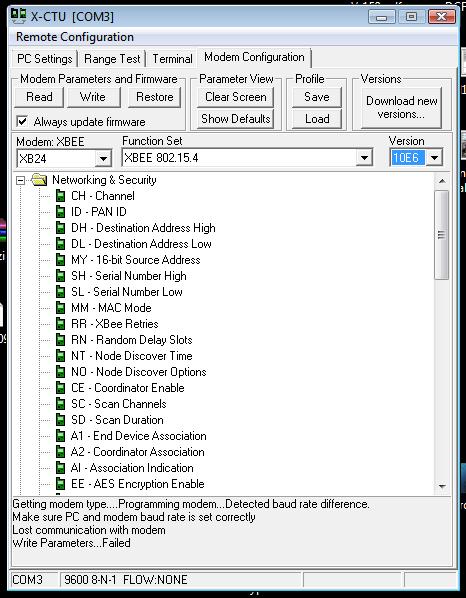466x598 pixels.
Task: Click the green parameter icon beside ID - PAN ID
Action: pyautogui.click(x=60, y=212)
